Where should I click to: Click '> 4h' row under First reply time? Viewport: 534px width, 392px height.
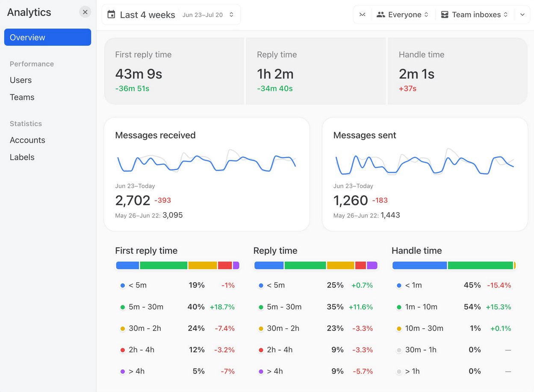tap(177, 372)
